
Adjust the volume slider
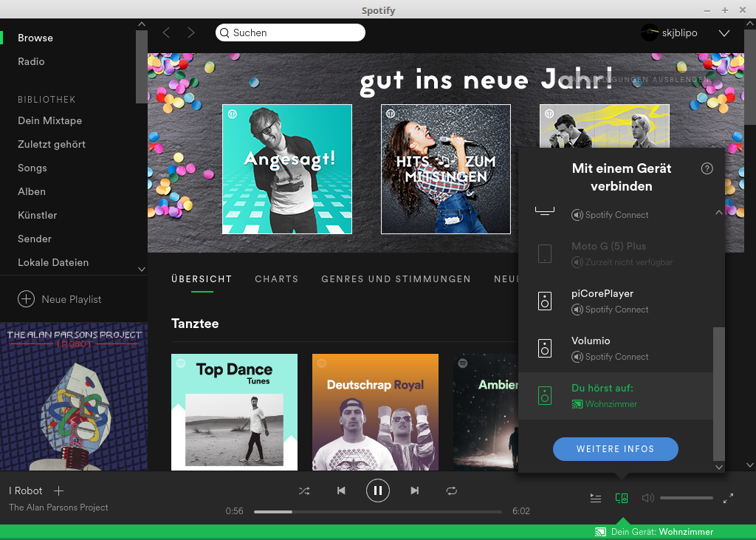[687, 498]
